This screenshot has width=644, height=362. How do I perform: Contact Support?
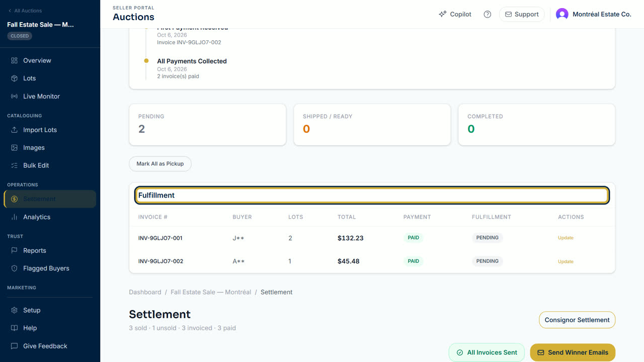click(x=522, y=14)
